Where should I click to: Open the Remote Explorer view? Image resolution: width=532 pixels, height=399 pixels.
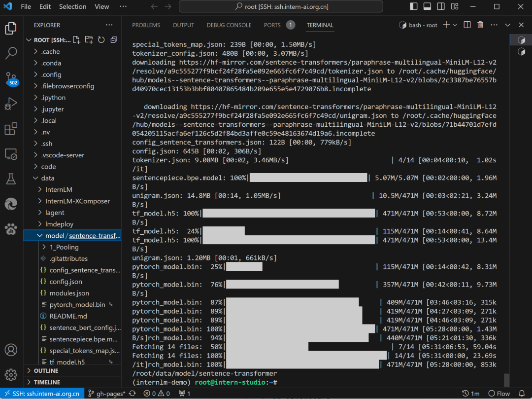11,154
